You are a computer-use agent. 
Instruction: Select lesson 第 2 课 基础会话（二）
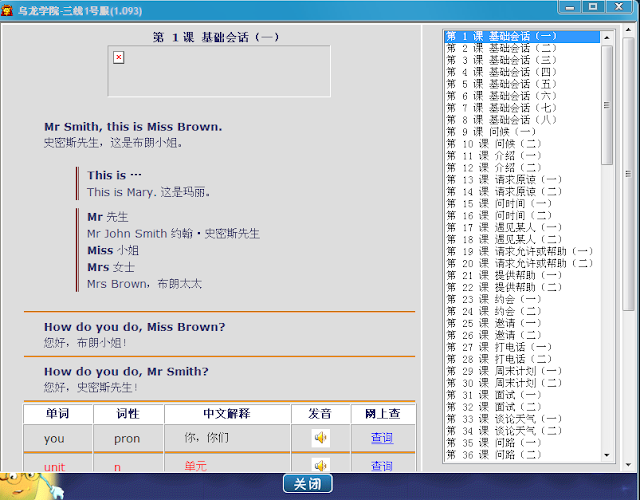522,48
